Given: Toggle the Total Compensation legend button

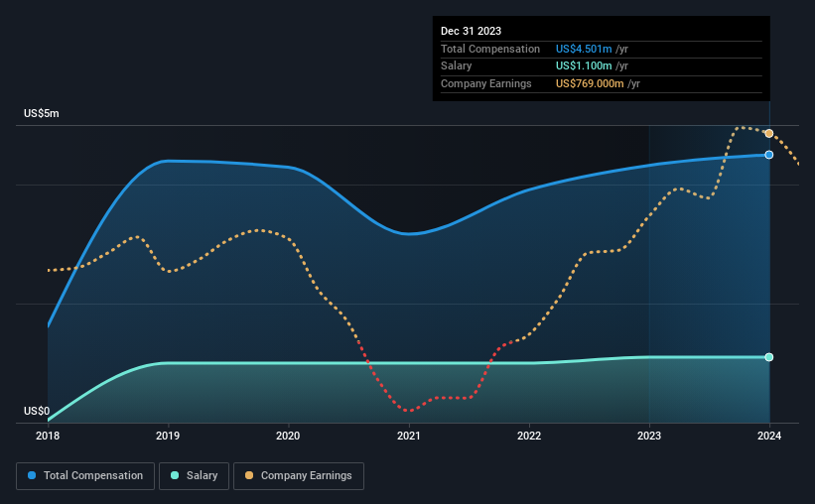Looking at the screenshot, I should tap(85, 476).
